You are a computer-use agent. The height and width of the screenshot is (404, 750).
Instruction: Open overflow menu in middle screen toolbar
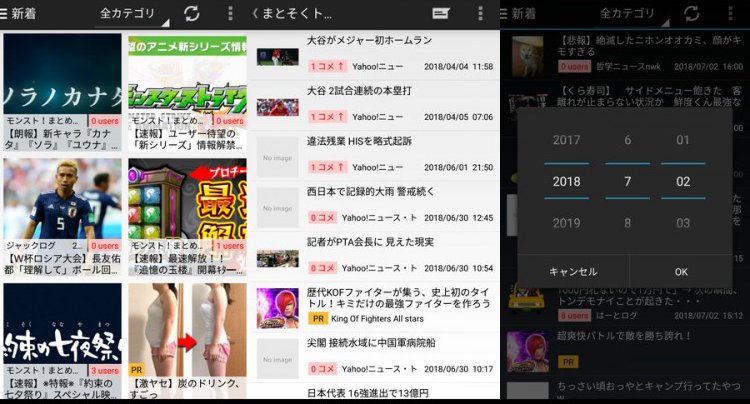[x=480, y=13]
